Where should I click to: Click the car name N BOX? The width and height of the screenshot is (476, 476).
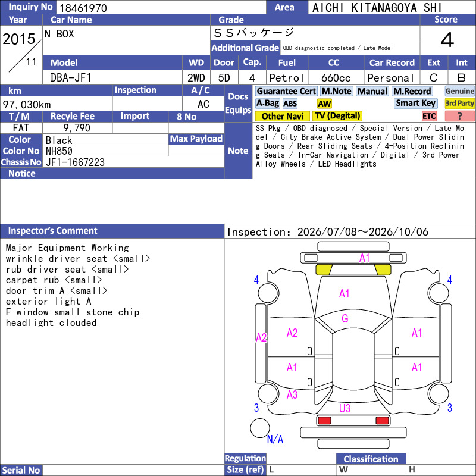[x=59, y=34]
